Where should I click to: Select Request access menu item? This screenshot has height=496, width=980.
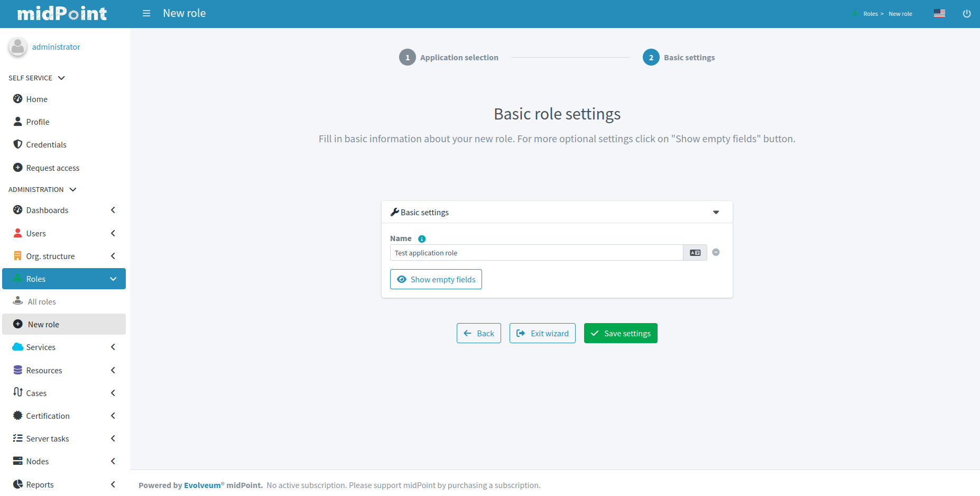pyautogui.click(x=52, y=168)
